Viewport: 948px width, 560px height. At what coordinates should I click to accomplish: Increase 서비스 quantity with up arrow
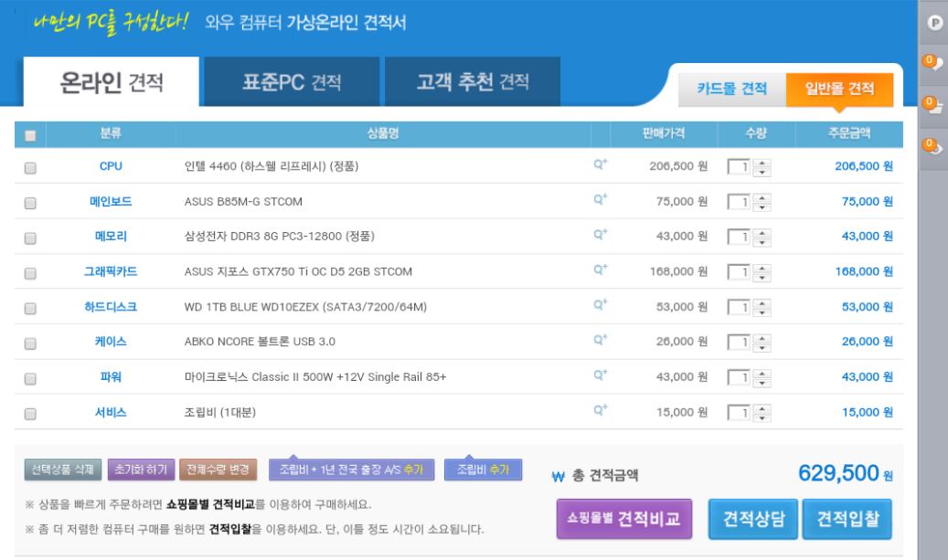(x=762, y=408)
